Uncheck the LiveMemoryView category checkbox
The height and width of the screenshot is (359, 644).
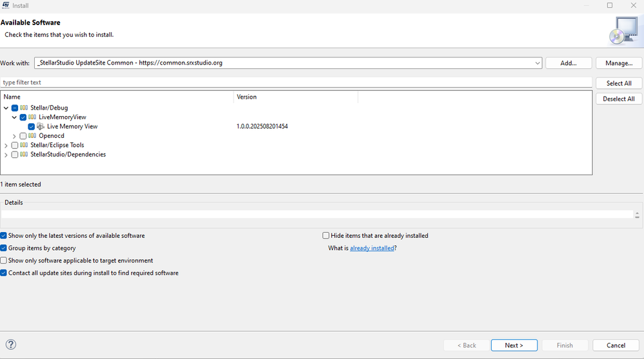23,117
